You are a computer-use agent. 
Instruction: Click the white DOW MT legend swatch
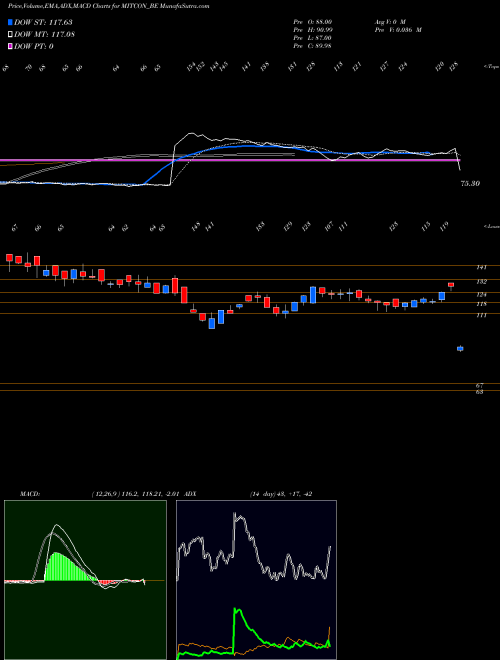(x=11, y=34)
